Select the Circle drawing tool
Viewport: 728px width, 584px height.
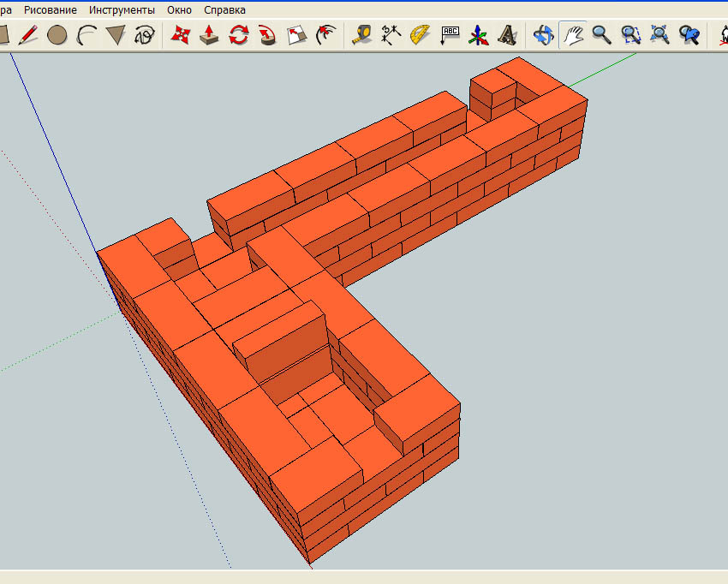click(57, 35)
